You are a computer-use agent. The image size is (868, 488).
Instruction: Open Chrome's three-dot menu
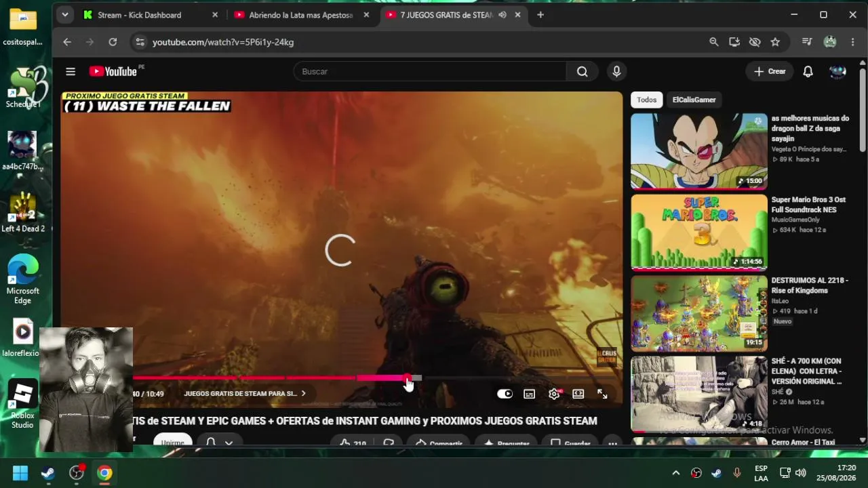coord(852,42)
